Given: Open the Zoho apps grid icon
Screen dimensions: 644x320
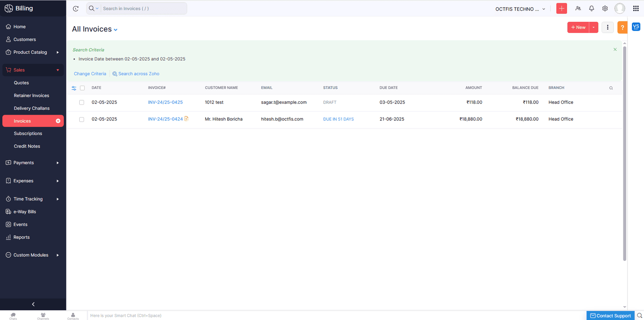Looking at the screenshot, I should click(x=636, y=8).
